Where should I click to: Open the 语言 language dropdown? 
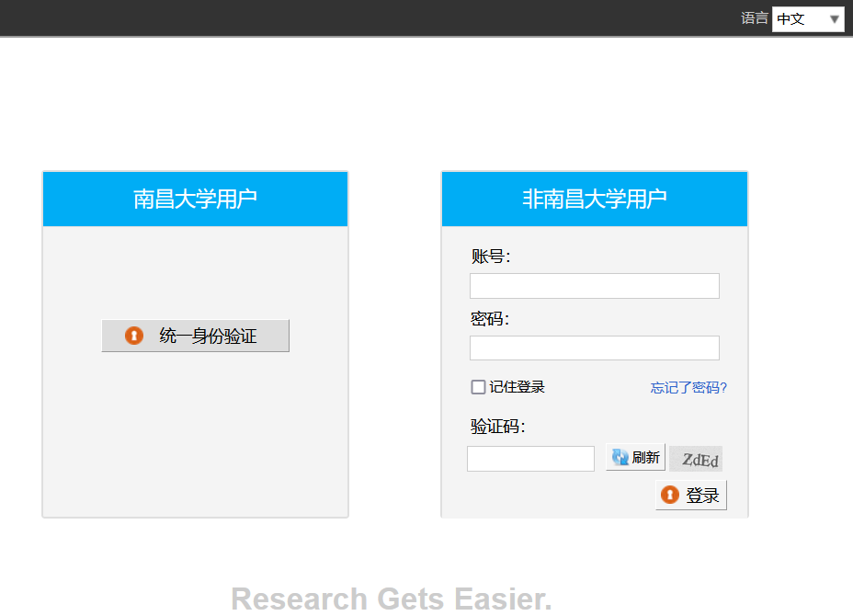tap(808, 19)
